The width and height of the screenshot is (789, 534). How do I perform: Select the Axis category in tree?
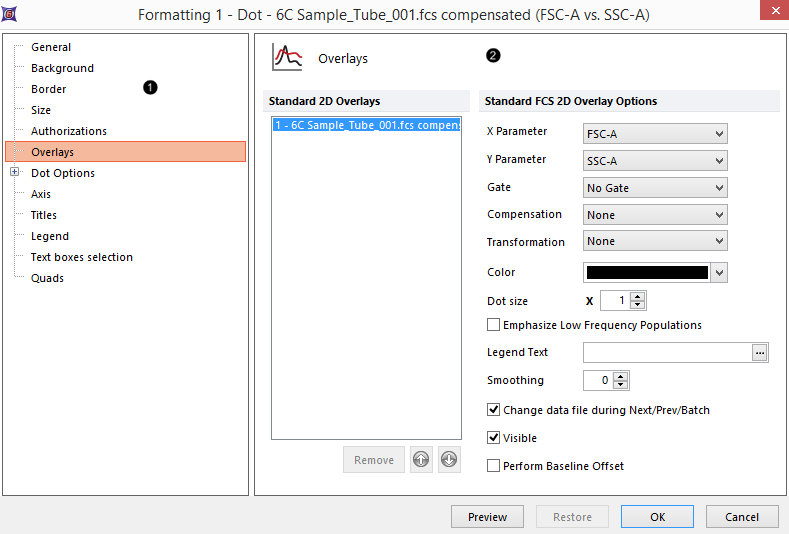click(41, 194)
